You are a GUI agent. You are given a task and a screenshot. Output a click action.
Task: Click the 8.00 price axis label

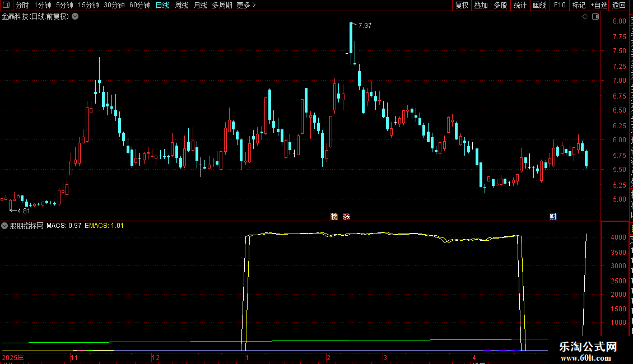point(619,21)
